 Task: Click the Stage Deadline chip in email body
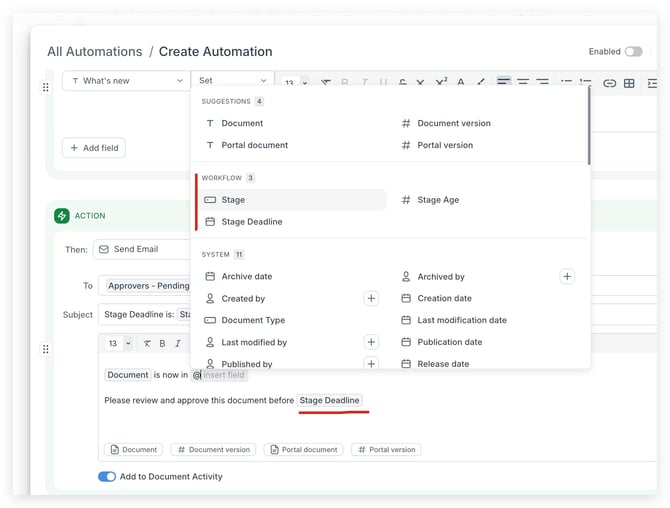pyautogui.click(x=329, y=400)
